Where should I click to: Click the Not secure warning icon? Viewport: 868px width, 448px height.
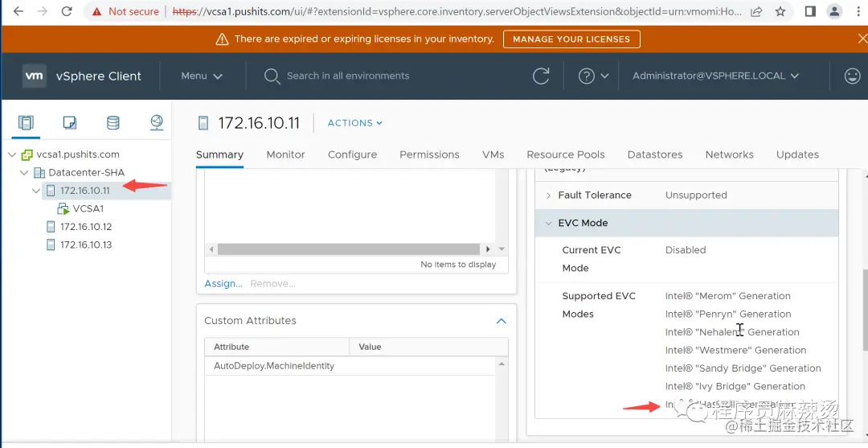click(x=97, y=11)
